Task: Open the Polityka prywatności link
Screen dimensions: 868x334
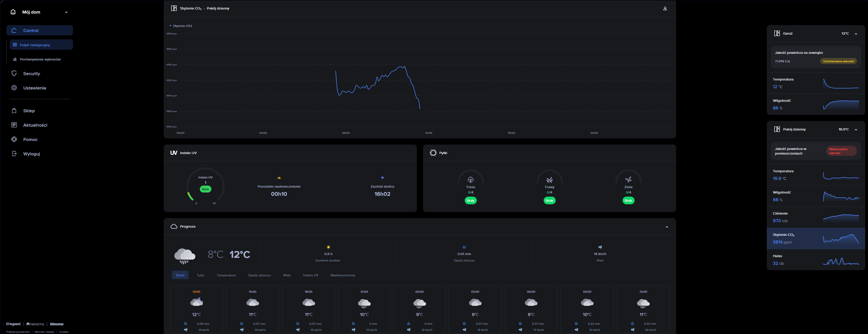Action: [x=18, y=332]
